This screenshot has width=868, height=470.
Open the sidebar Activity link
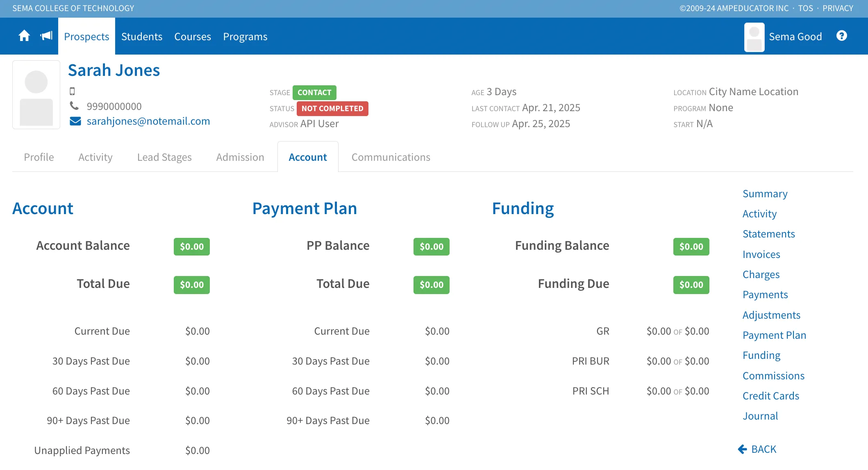click(759, 214)
